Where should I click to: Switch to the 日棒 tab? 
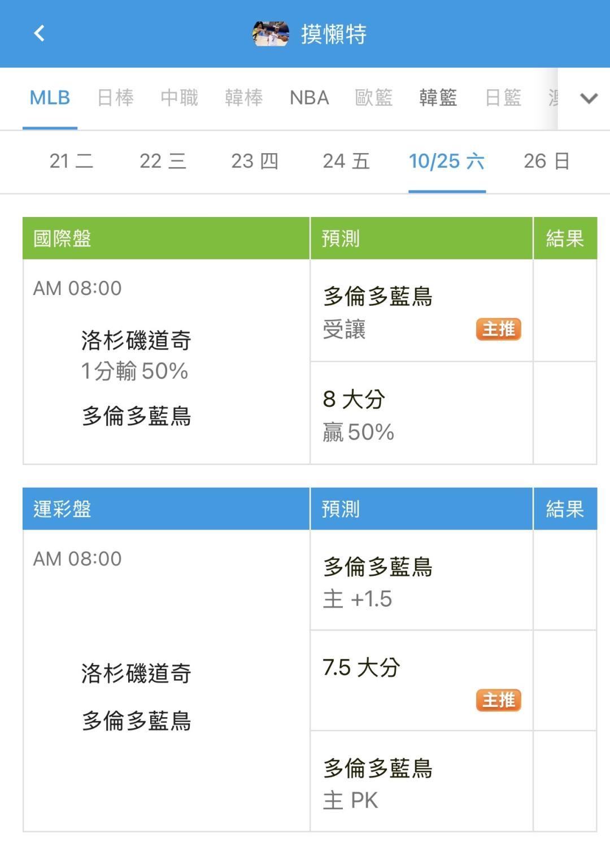tap(115, 98)
